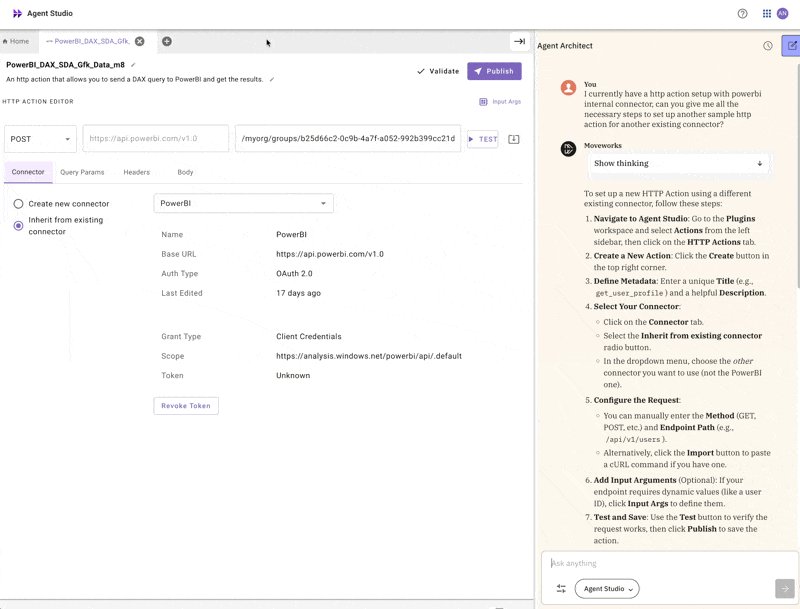This screenshot has height=609, width=800.
Task: Open the help question mark icon
Action: [x=742, y=14]
